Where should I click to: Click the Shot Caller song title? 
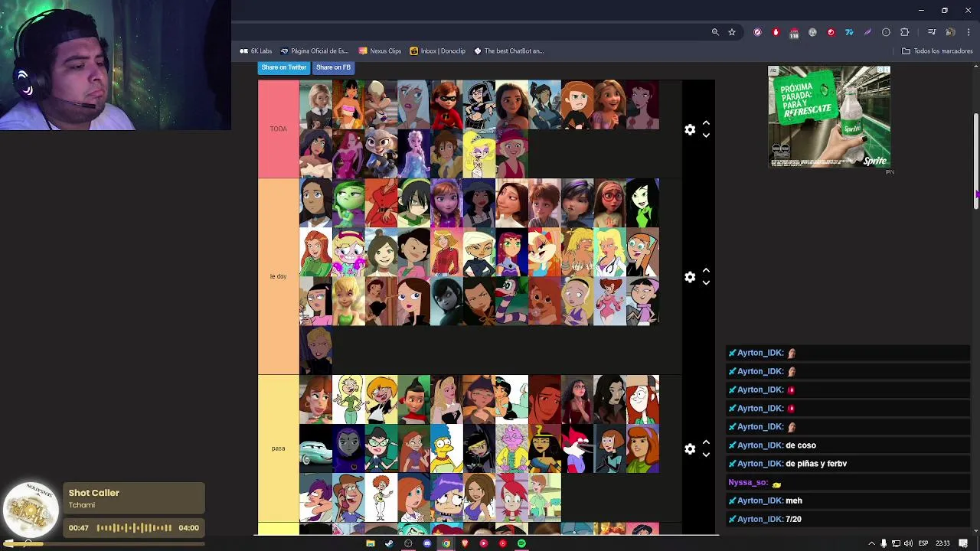coord(94,493)
